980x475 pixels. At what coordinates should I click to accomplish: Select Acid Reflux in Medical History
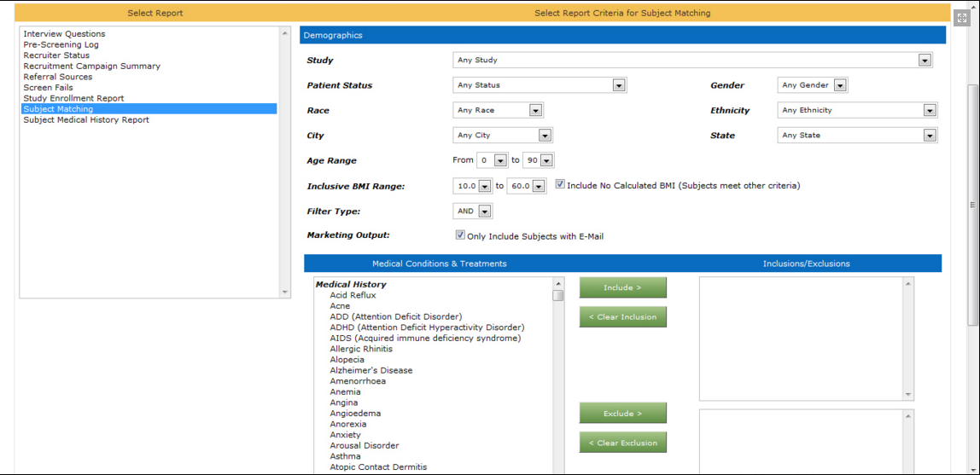click(353, 294)
